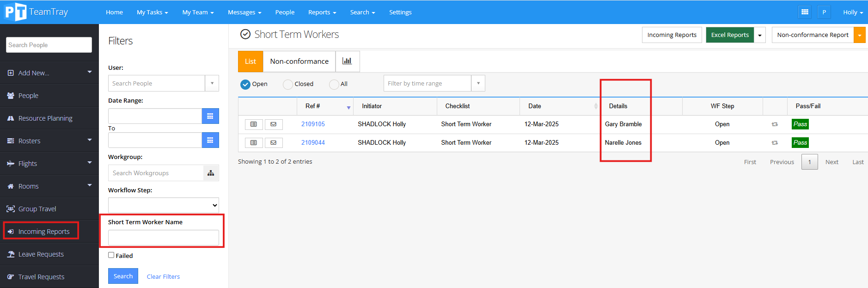Click the Incoming Reports header button
This screenshot has width=868, height=288.
click(672, 35)
